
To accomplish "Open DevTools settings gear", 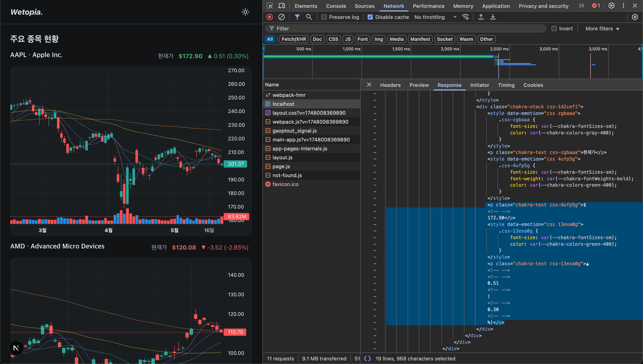I will 612,6.
